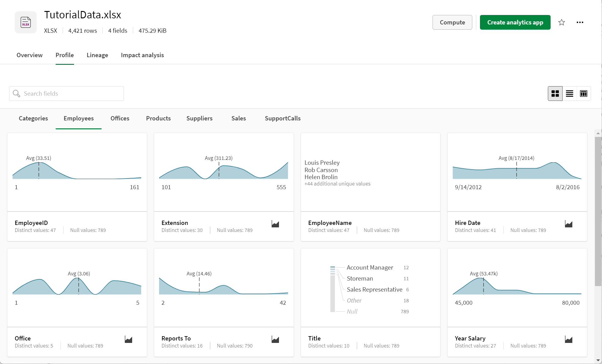Click the Lineage tab
This screenshot has width=602, height=364.
pos(96,55)
